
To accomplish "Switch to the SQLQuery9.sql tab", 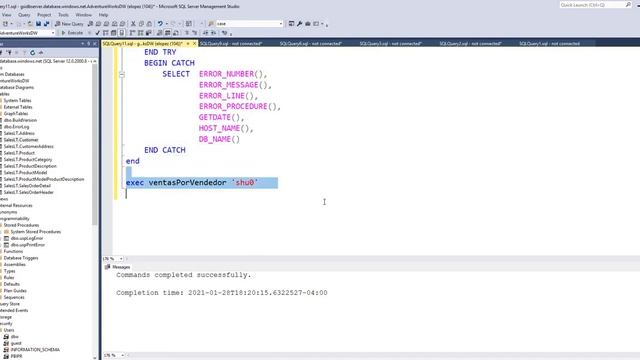I will point(231,44).
